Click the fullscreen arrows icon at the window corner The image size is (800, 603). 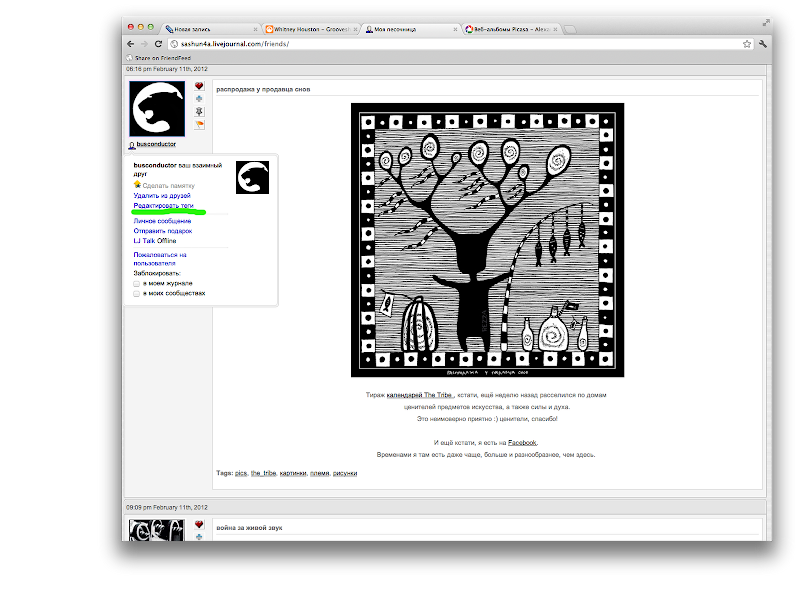coord(766,22)
